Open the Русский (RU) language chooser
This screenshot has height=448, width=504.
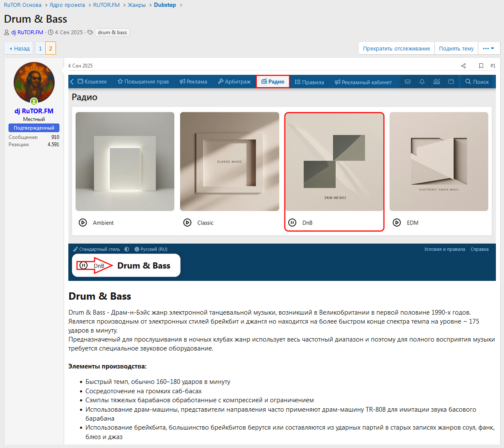(x=151, y=249)
